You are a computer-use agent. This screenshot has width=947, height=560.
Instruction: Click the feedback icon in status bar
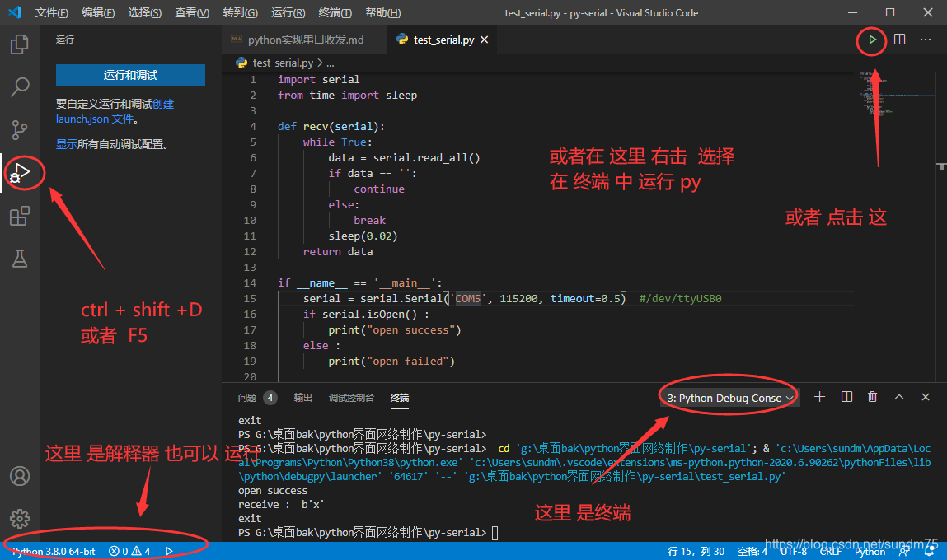[x=904, y=551]
